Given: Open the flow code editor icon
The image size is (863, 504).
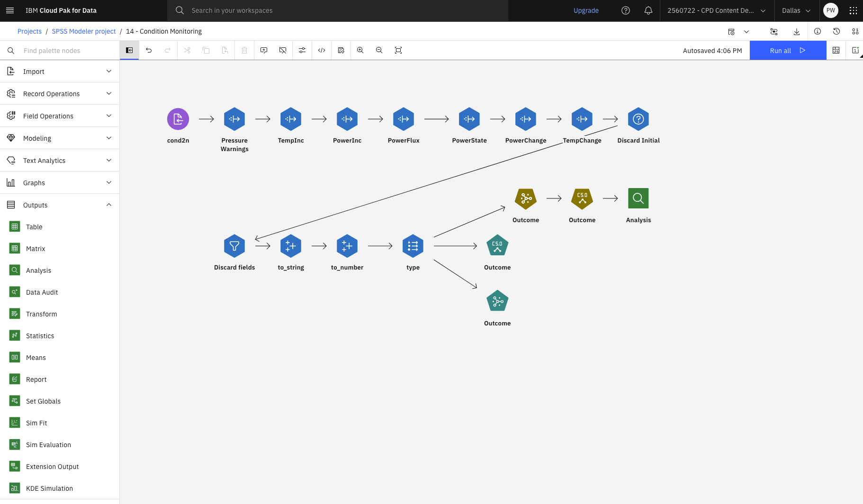Looking at the screenshot, I should [322, 50].
